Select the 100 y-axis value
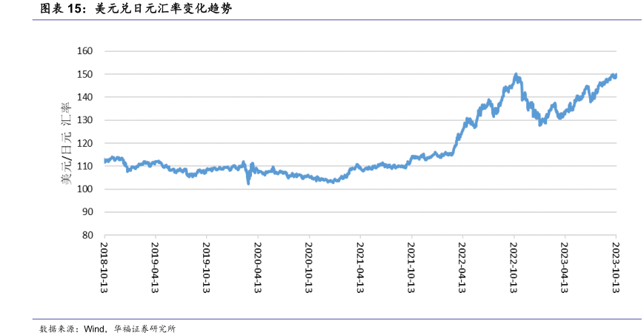The width and height of the screenshot is (644, 333). tap(84, 189)
